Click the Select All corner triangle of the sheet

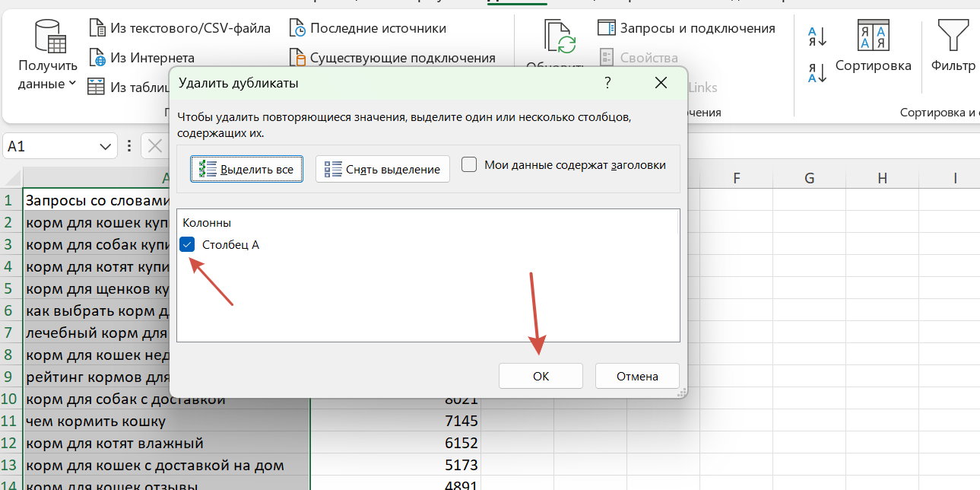(x=11, y=178)
